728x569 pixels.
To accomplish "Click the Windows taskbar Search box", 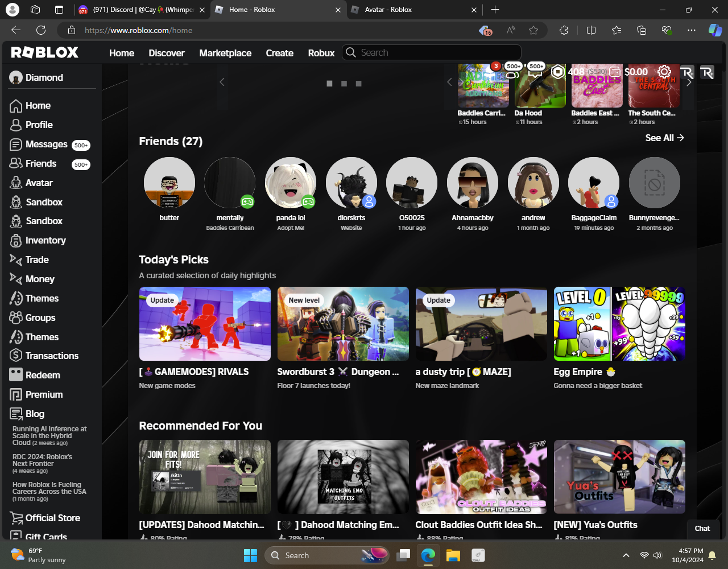I will [x=328, y=555].
